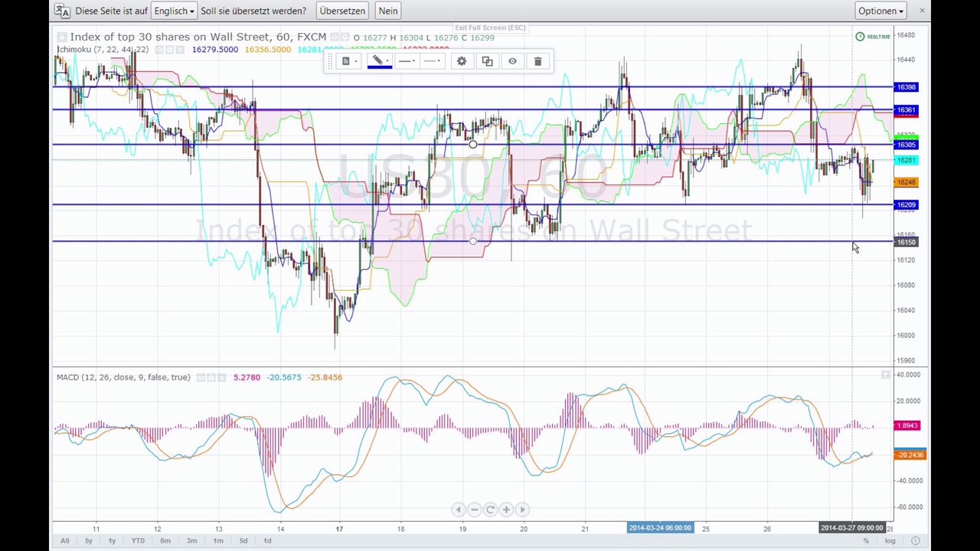Select the 1m time range

click(218, 541)
